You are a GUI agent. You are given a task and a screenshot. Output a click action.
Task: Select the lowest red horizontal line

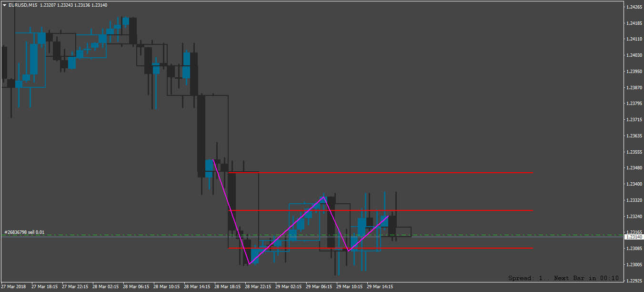(x=381, y=248)
